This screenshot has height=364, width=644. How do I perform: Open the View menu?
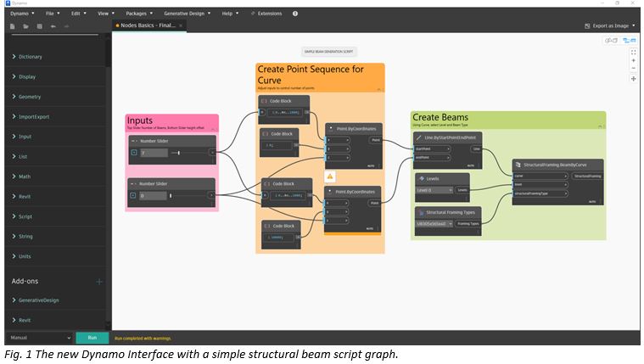coord(106,14)
